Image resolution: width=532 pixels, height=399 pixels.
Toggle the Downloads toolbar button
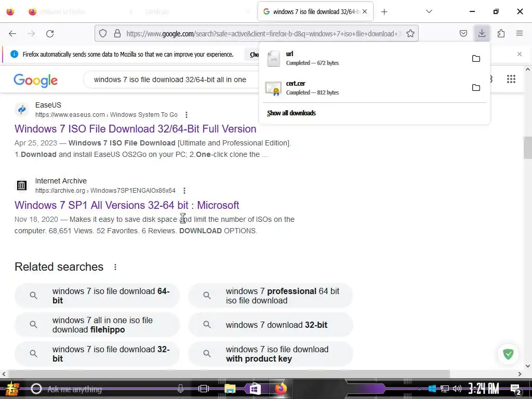click(x=482, y=33)
